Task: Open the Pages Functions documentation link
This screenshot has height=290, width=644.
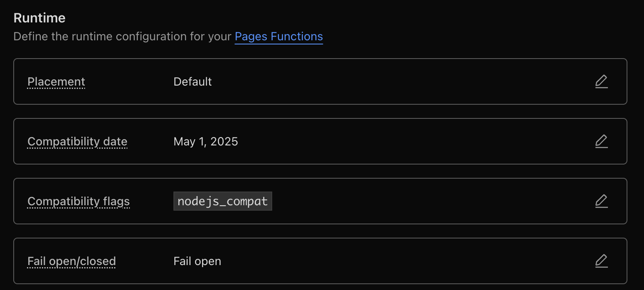Action: 278,37
